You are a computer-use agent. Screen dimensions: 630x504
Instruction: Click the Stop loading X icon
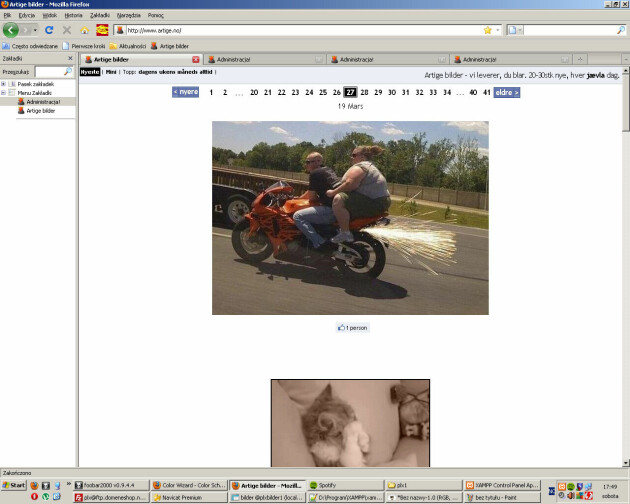(67, 30)
